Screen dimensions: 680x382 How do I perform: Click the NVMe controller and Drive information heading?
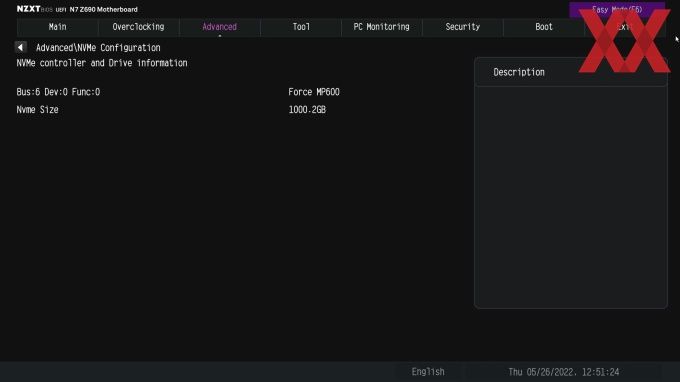click(x=102, y=63)
